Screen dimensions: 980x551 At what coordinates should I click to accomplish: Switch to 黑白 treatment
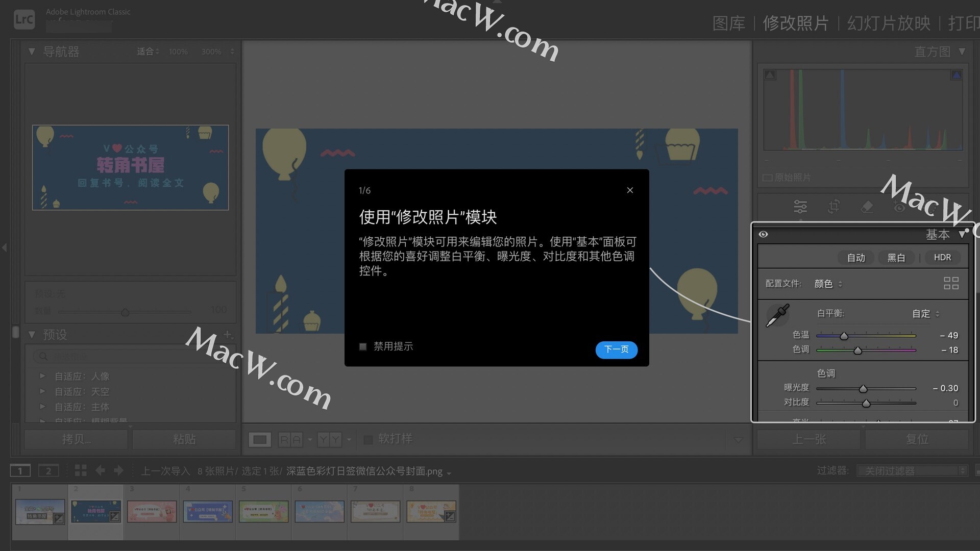point(896,258)
